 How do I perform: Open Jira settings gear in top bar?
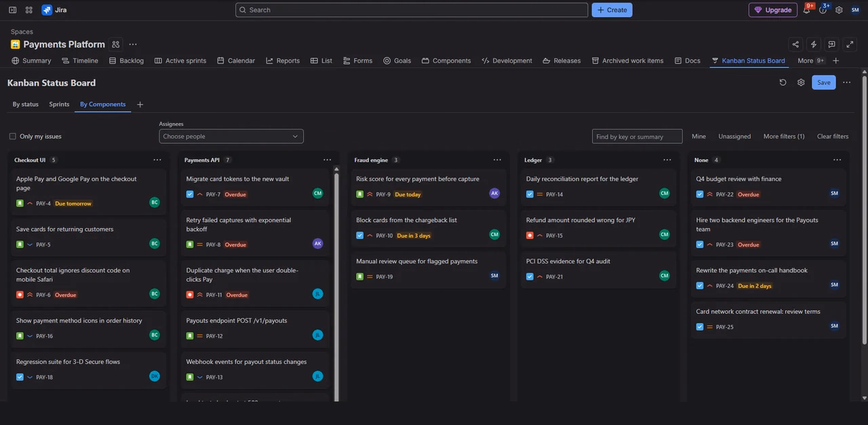click(x=839, y=10)
